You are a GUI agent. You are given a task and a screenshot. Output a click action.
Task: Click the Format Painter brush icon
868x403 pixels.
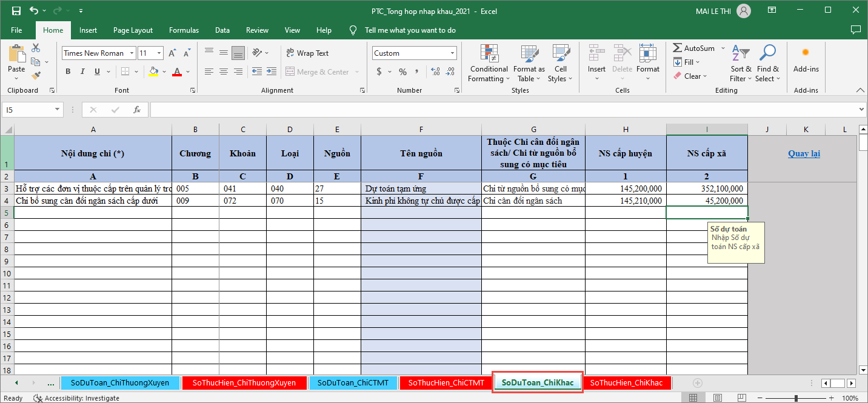click(36, 76)
